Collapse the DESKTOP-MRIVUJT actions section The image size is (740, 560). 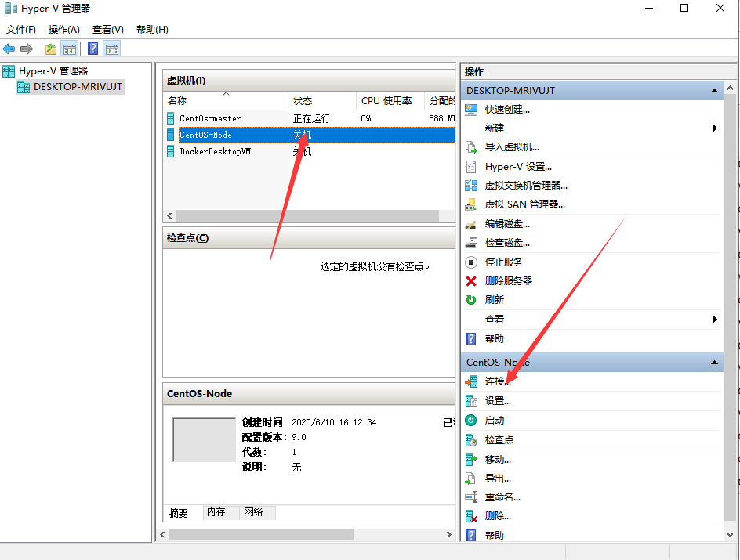point(714,91)
